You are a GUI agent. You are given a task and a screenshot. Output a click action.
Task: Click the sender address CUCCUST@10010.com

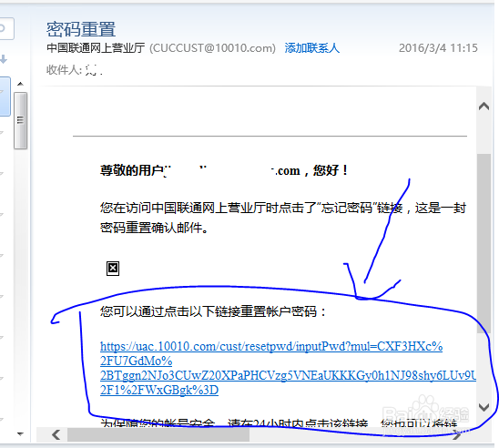(x=212, y=48)
